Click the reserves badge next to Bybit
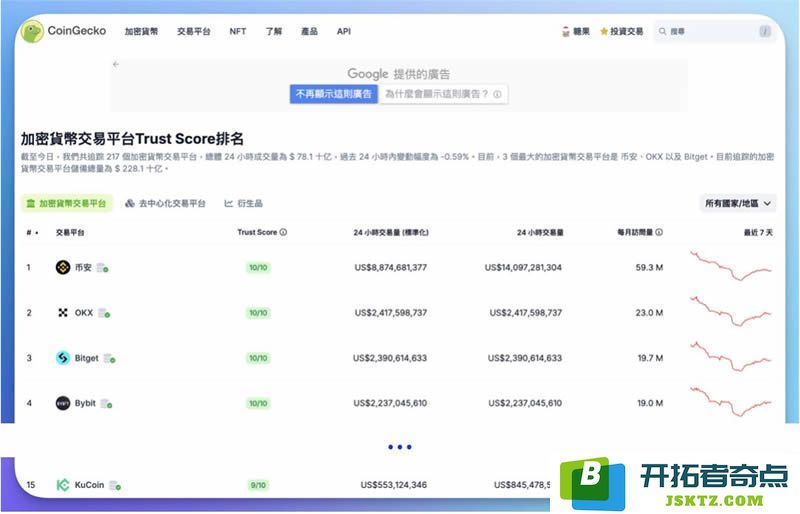The width and height of the screenshot is (800, 514). 107,404
